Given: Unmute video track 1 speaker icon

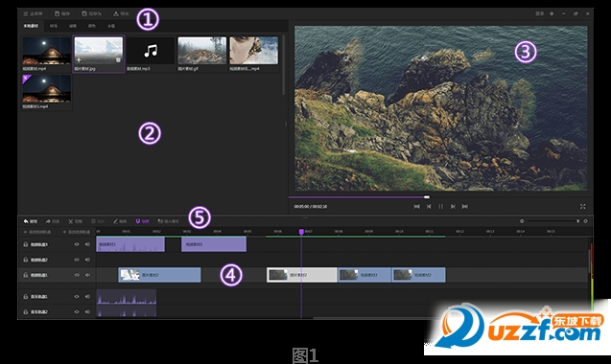Looking at the screenshot, I should pos(87,275).
